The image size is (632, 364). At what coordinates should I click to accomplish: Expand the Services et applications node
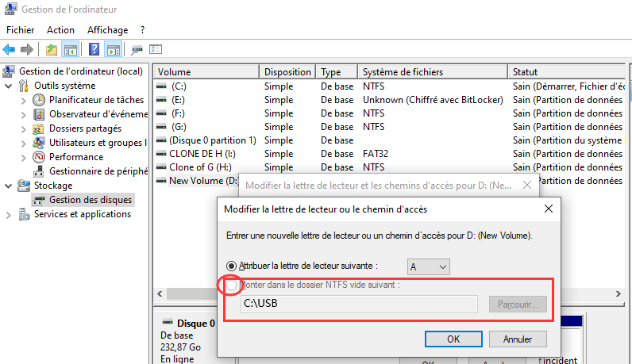[9, 214]
